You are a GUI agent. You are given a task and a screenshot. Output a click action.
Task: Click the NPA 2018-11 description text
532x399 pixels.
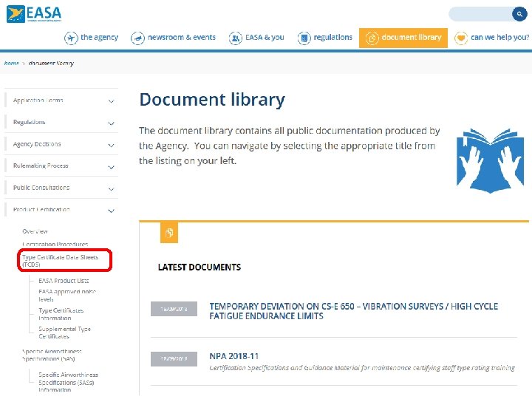click(362, 368)
